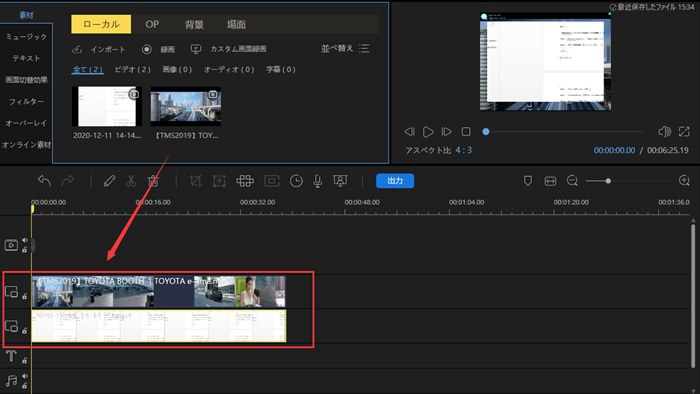
Task: Filter media by 字幕(0)
Action: 281,70
